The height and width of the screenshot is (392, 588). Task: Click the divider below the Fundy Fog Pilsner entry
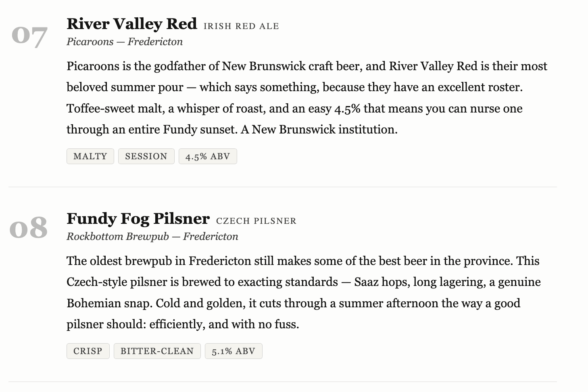(282, 382)
